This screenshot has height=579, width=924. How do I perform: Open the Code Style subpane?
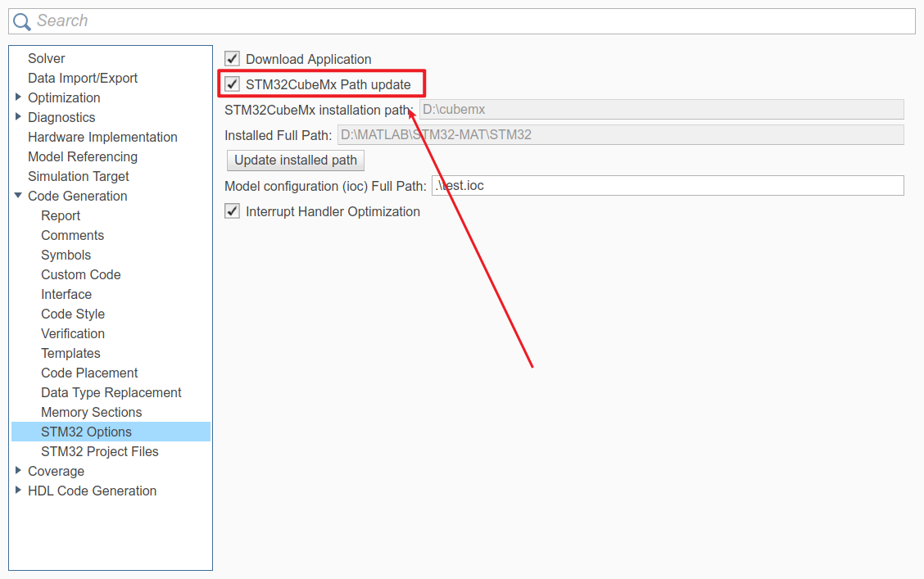72,314
